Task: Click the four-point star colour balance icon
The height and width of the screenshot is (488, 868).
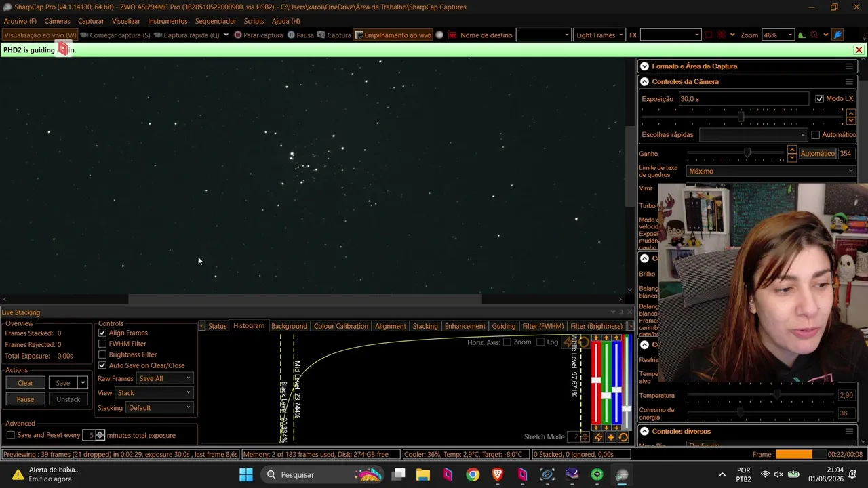Action: [x=611, y=437]
